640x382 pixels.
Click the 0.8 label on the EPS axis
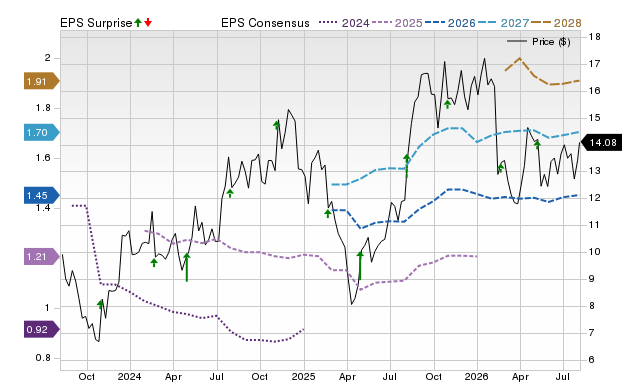coord(43,358)
